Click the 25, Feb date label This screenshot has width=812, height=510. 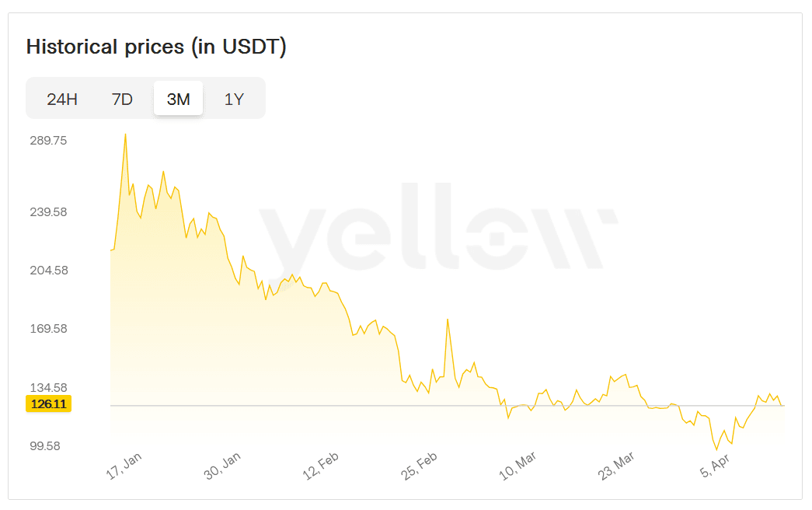pos(420,468)
